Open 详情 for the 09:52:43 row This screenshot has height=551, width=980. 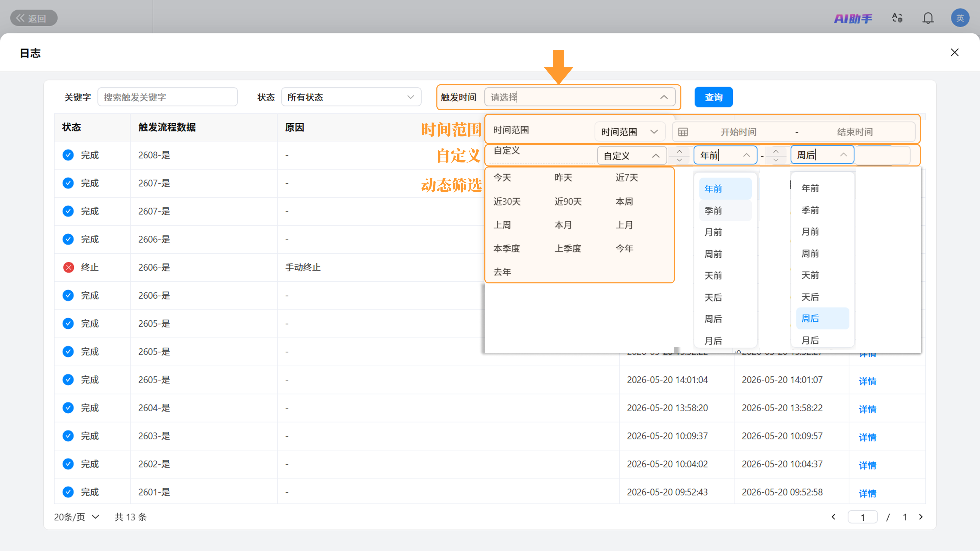click(x=867, y=494)
